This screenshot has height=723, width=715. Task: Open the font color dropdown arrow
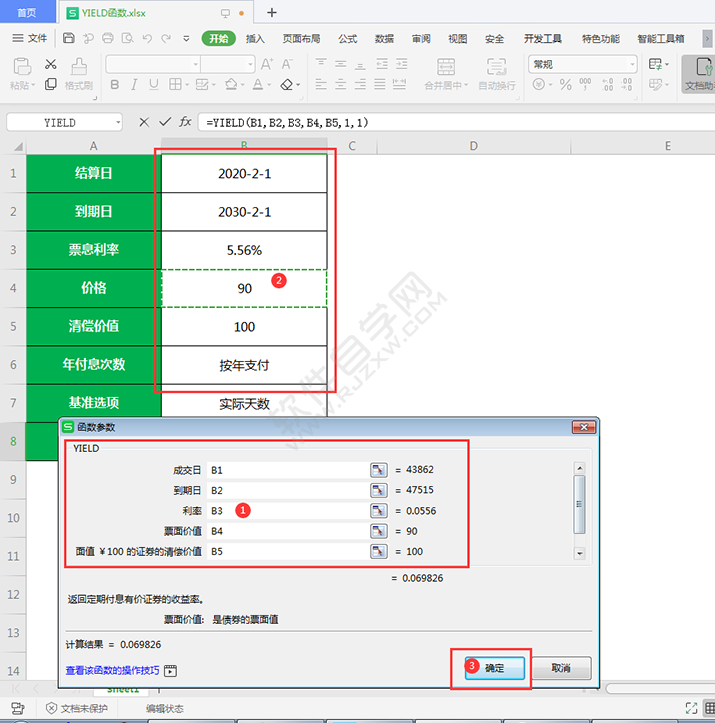[x=269, y=85]
